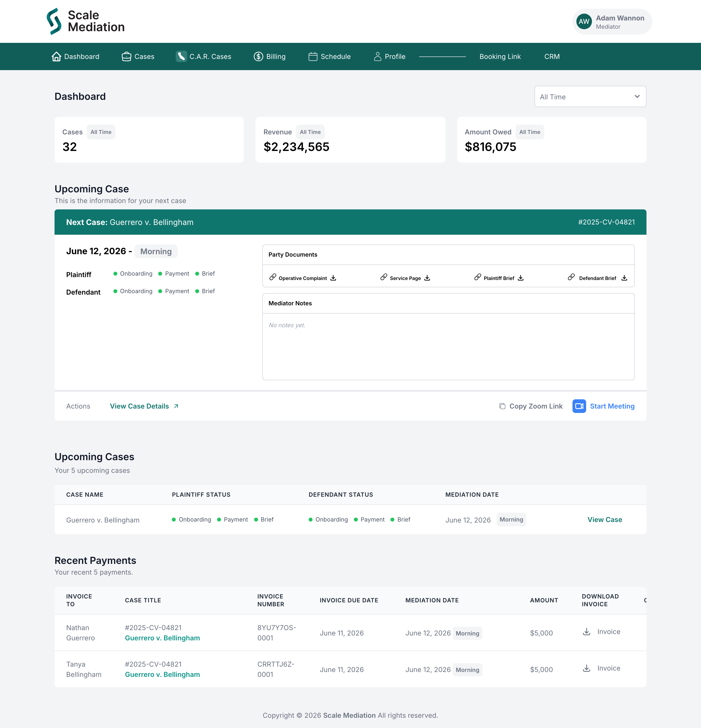Click invoice number 8YU7Y7OS-0001
Viewport: 701px width, 728px height.
point(277,633)
